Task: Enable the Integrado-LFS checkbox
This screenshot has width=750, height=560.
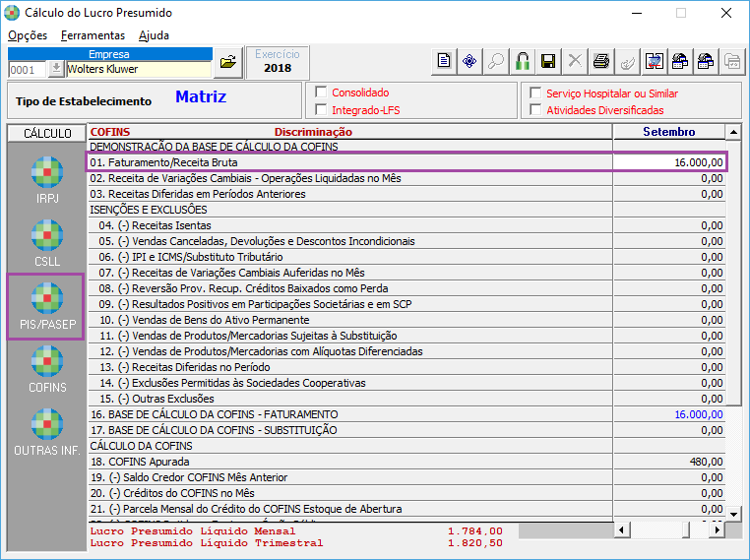Action: [x=322, y=109]
